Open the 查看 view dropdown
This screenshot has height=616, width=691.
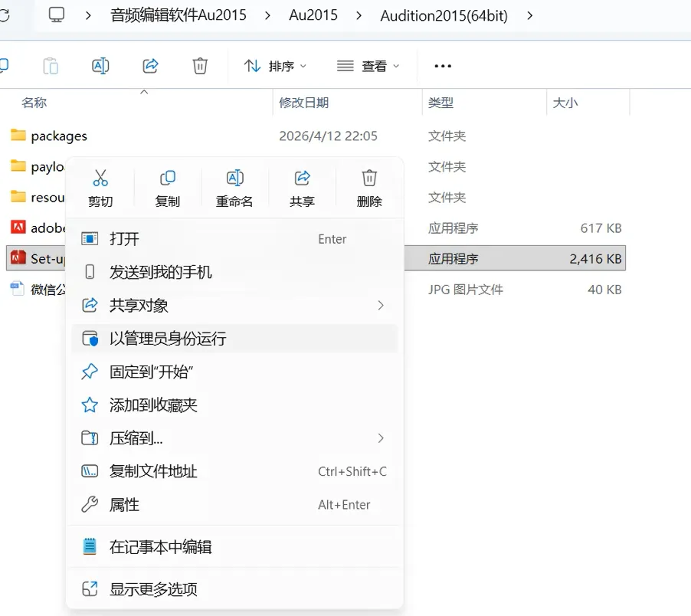coord(368,66)
